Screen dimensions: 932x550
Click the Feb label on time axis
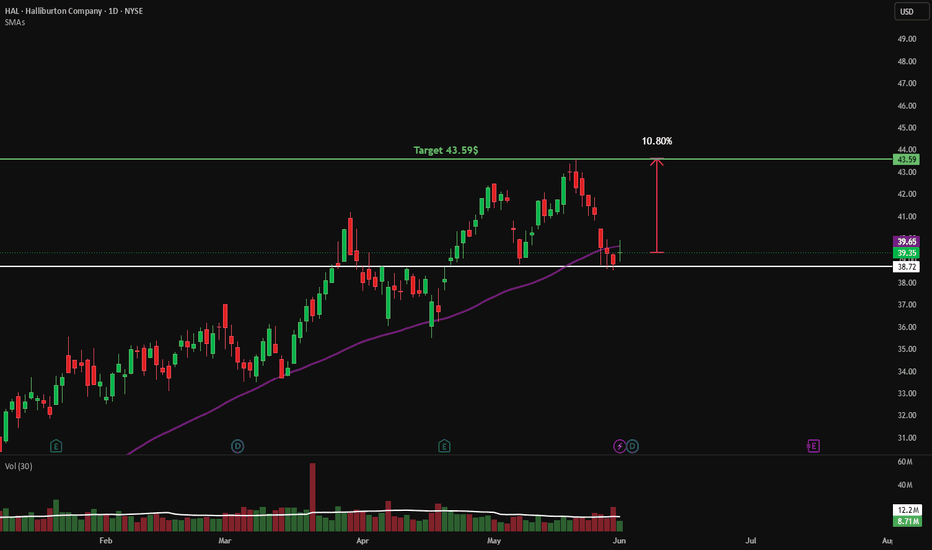point(106,540)
